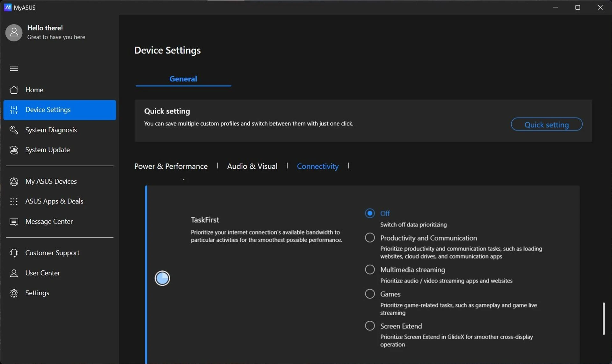The image size is (612, 364).
Task: Open Power & Performance section
Action: coord(171,166)
